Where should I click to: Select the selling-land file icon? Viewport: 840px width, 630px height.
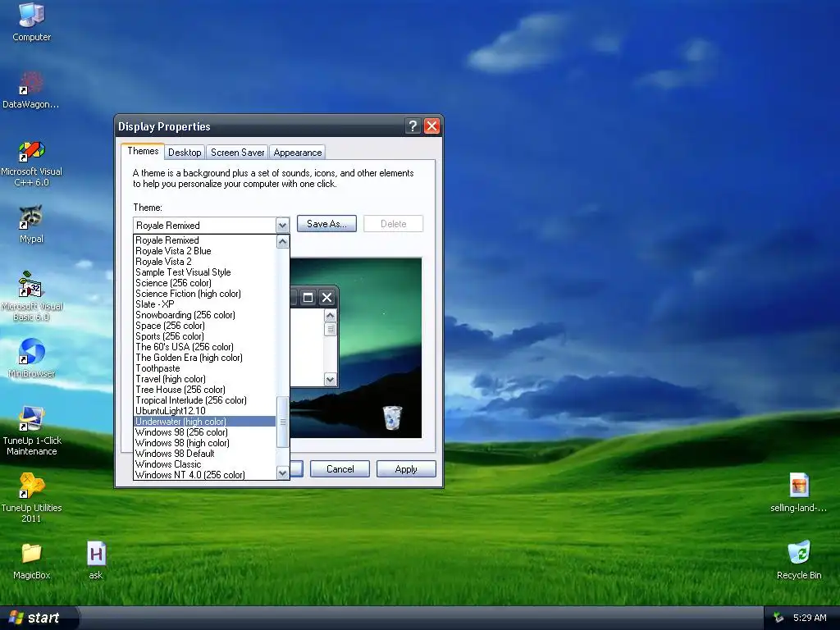(x=798, y=493)
